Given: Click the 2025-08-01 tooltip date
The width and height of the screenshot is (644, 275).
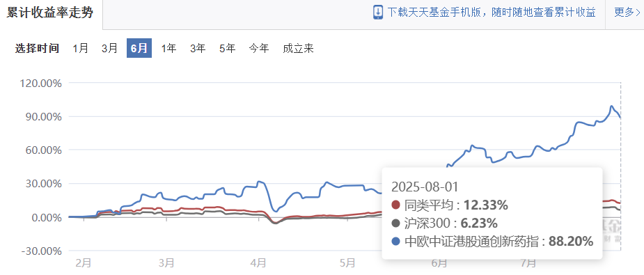Looking at the screenshot, I should [425, 187].
